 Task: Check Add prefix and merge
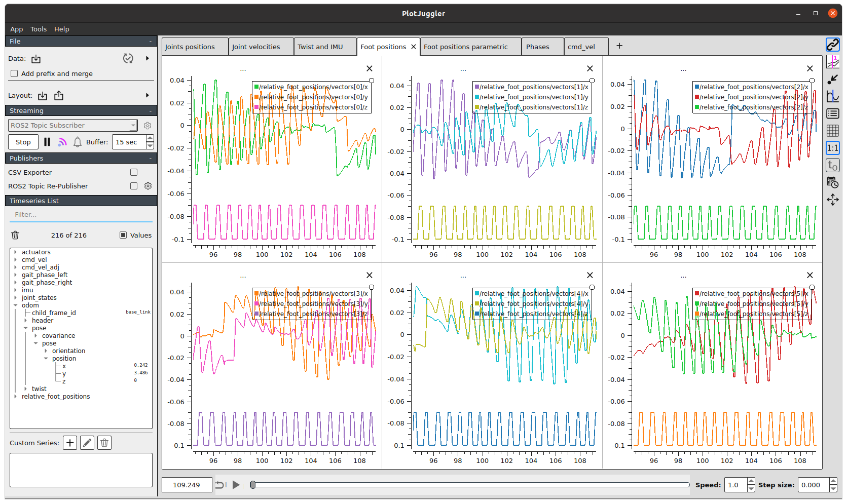(14, 73)
